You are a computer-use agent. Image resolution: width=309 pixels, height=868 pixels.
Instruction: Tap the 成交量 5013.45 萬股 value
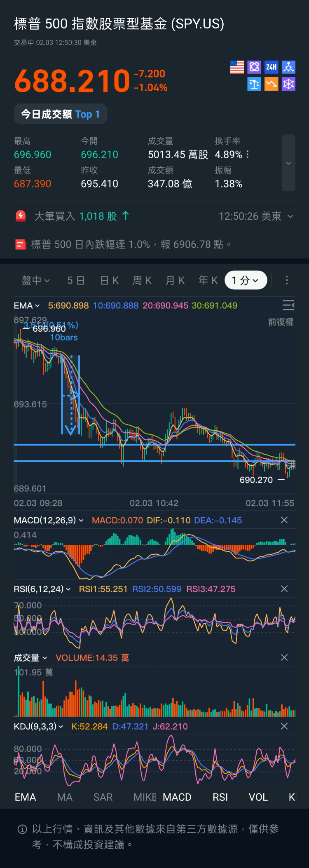tap(178, 155)
